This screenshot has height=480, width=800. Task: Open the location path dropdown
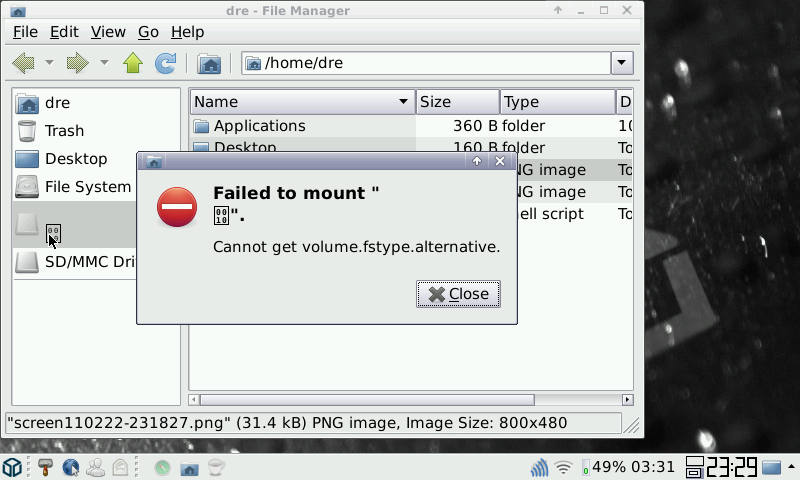[x=622, y=63]
